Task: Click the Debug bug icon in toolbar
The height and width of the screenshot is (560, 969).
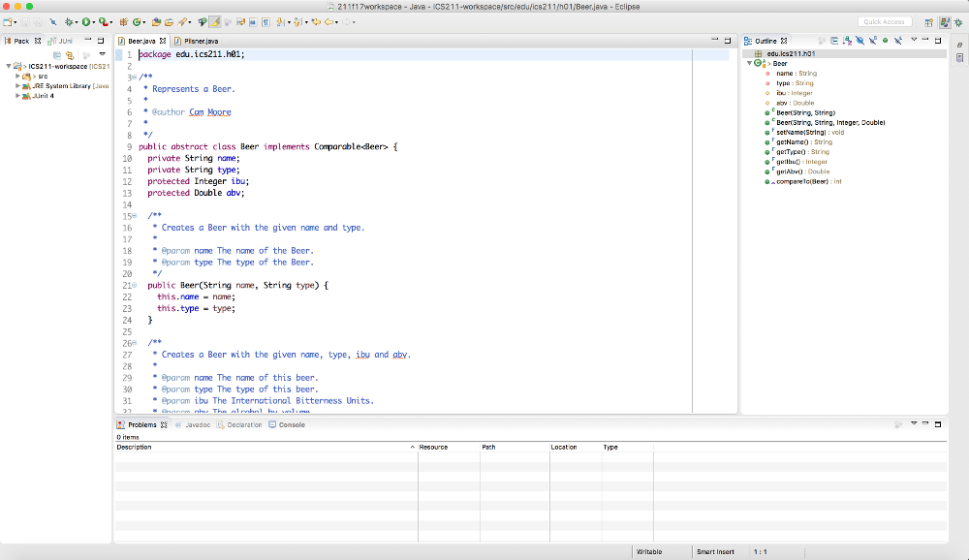Action: [70, 21]
